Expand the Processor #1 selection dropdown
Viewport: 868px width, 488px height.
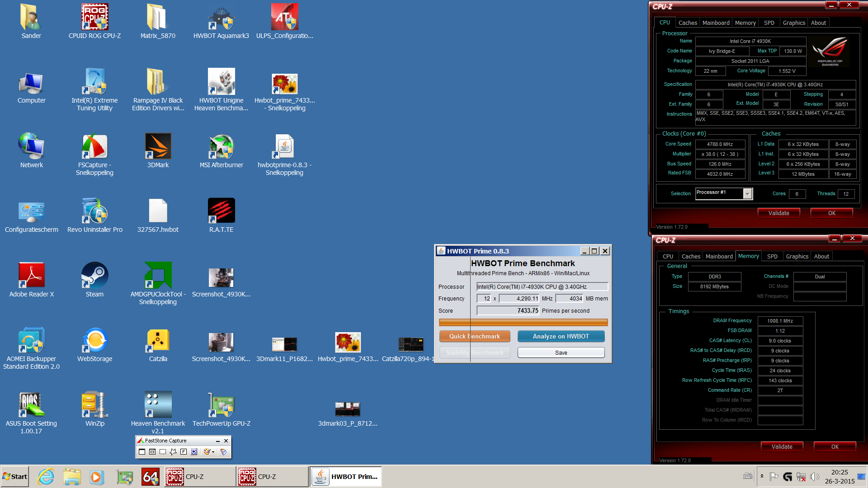tap(747, 193)
